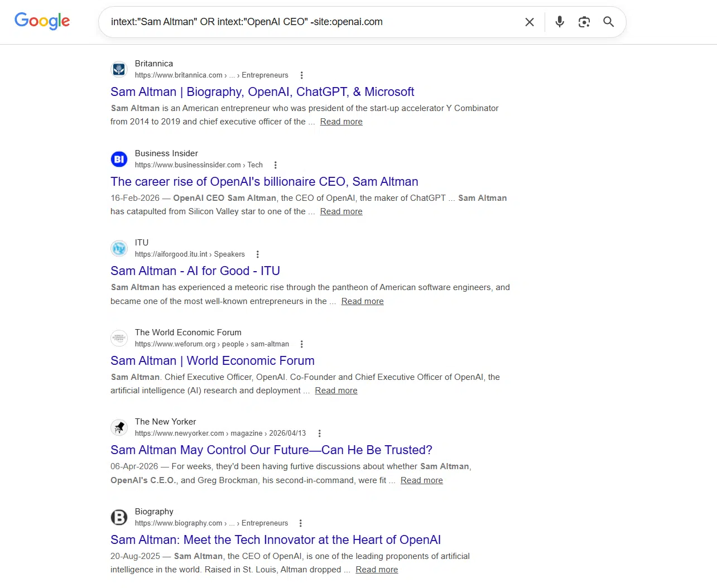Click Read more under the Britannica snippet
717x588 pixels.
click(341, 122)
